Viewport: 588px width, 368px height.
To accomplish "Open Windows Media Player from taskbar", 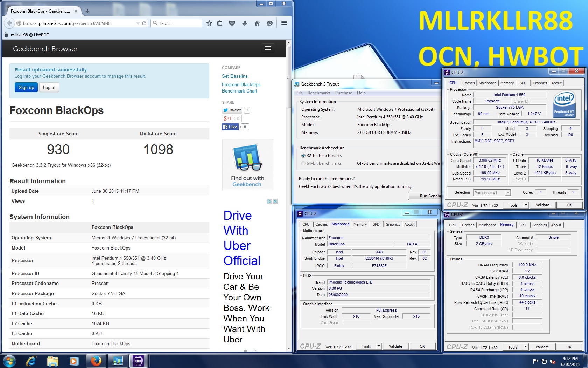I will pos(74,361).
